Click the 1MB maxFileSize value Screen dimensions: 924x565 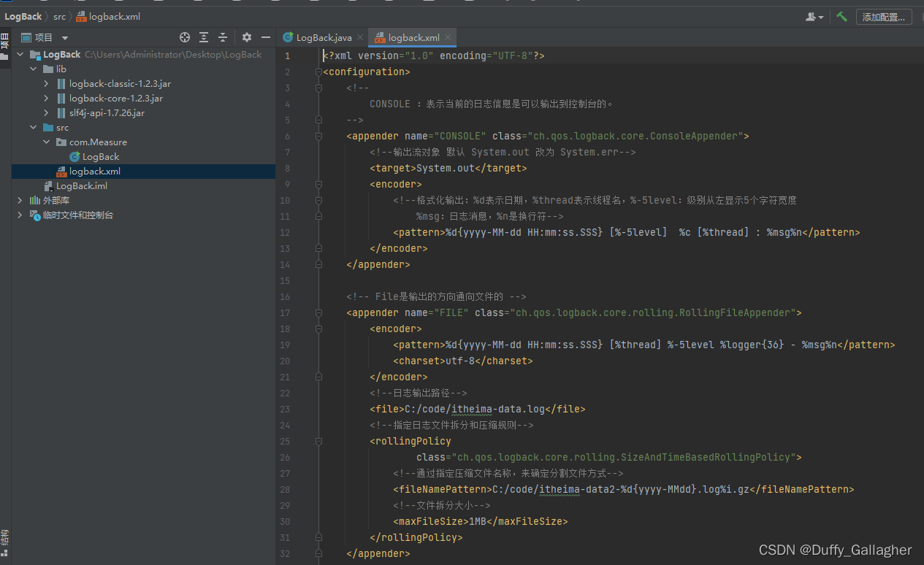(x=478, y=521)
